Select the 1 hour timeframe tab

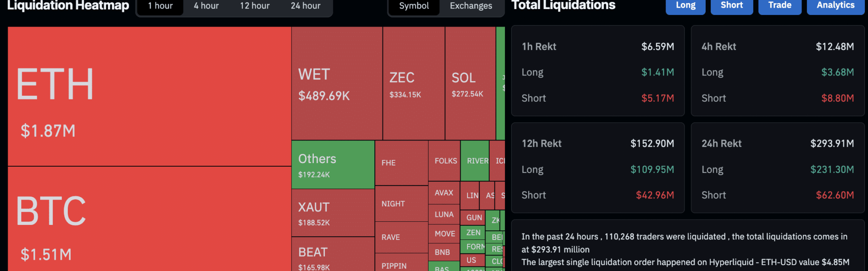[x=160, y=6]
